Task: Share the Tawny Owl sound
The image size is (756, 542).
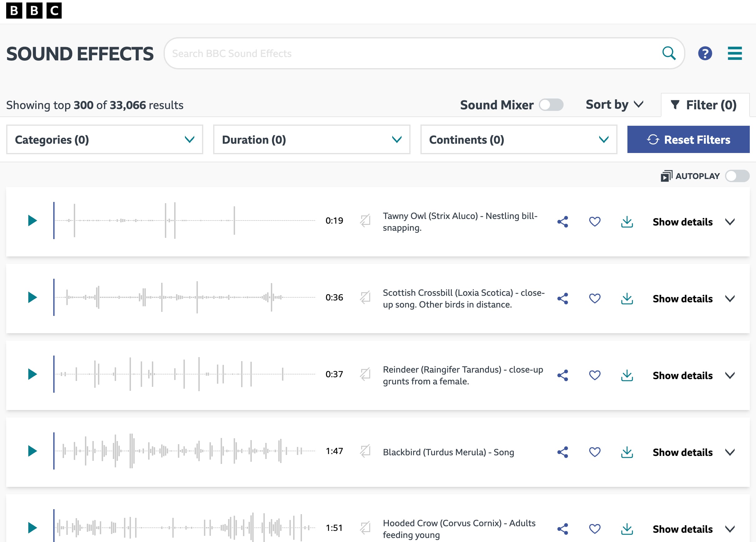Action: point(563,222)
